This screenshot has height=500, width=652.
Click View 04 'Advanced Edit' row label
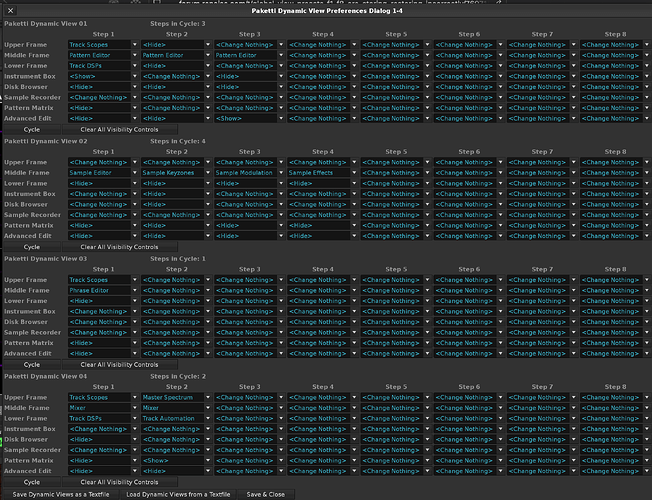(x=28, y=471)
